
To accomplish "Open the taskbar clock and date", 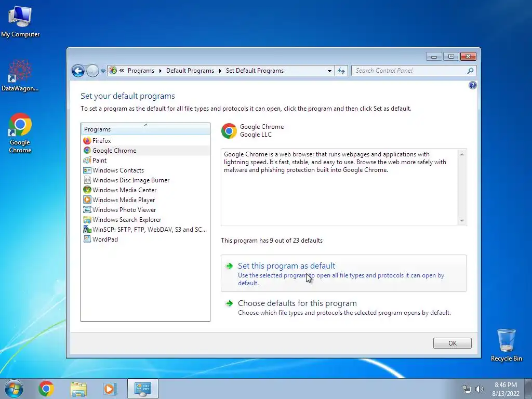I will pos(506,389).
